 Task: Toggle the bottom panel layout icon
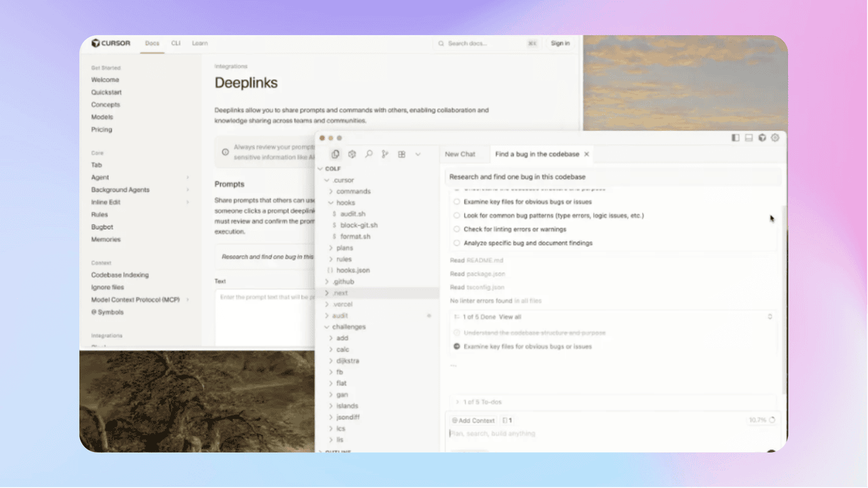[x=749, y=138]
